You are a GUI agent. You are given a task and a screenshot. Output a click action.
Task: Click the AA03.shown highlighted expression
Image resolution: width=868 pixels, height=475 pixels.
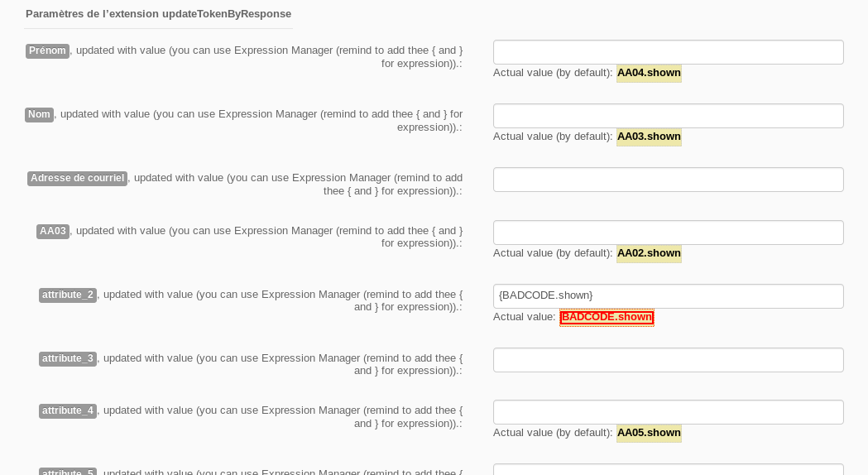(x=649, y=137)
